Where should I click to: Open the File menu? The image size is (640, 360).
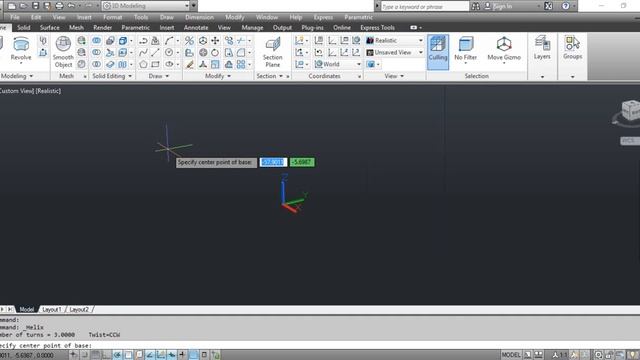point(15,17)
